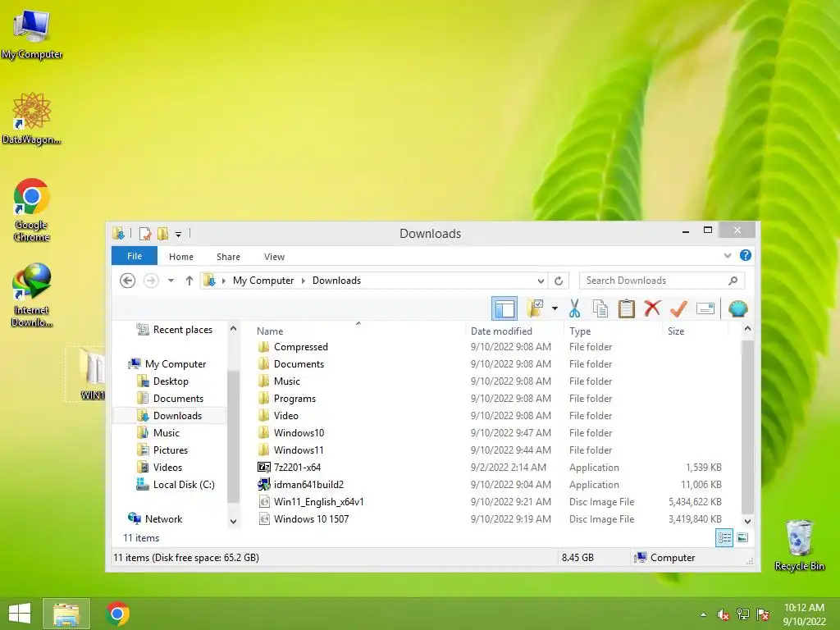Open address bar history dropdown

541,281
